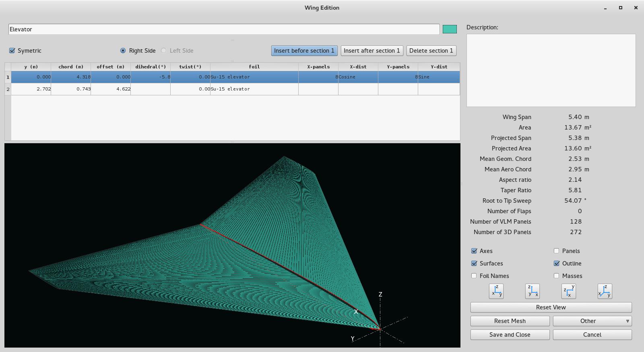Disable the Axes checkbox
Screen dimensions: 644x352
[x=474, y=251]
